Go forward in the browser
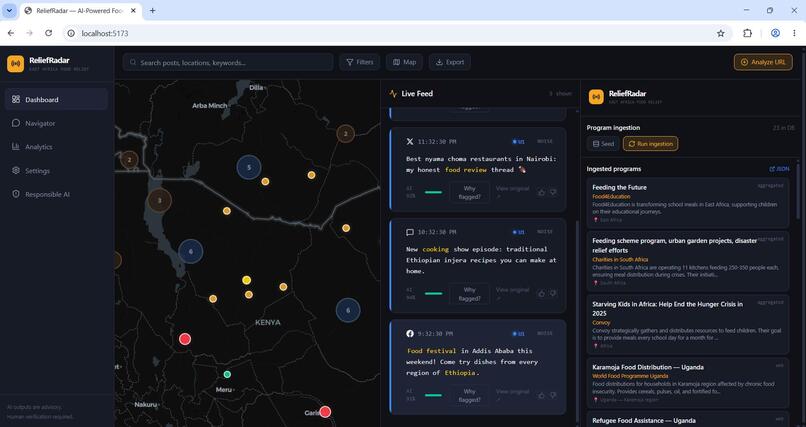The height and width of the screenshot is (427, 806). pos(29,33)
